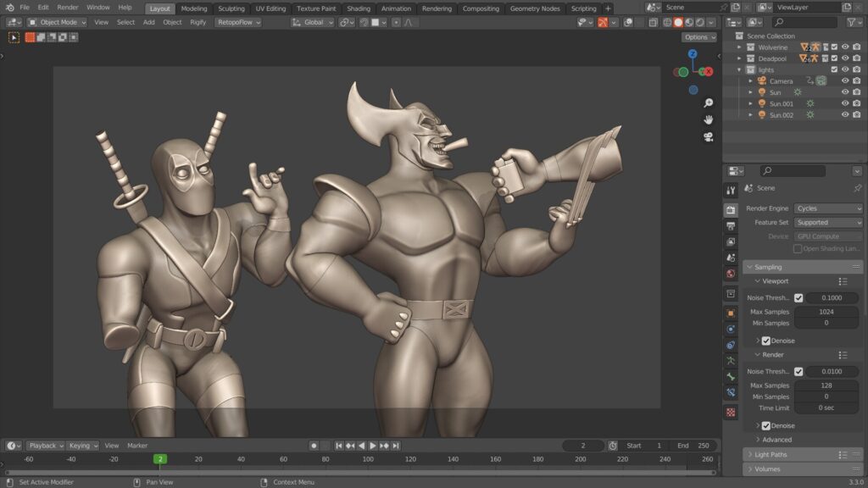Open the Render Properties tab
This screenshot has height=488, width=868.
pyautogui.click(x=731, y=210)
